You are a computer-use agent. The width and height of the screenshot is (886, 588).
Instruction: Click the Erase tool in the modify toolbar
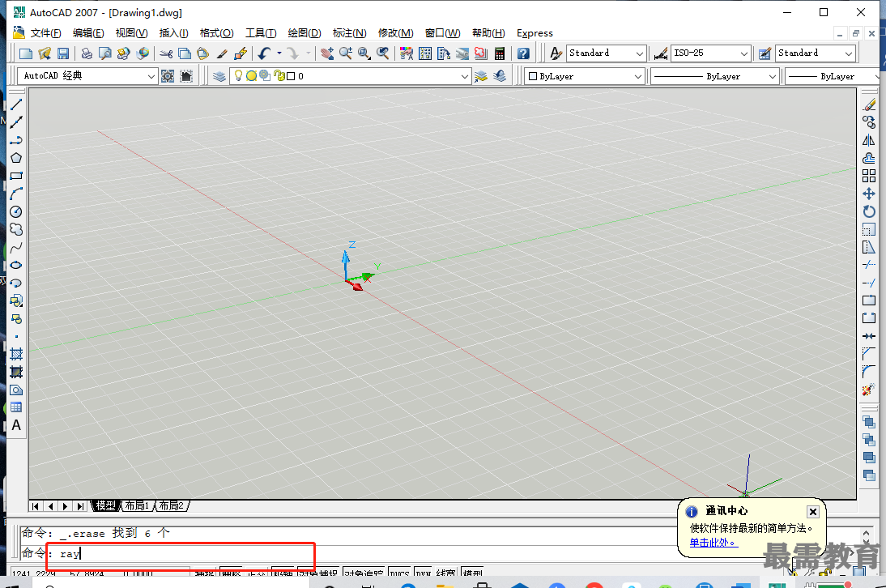[869, 104]
